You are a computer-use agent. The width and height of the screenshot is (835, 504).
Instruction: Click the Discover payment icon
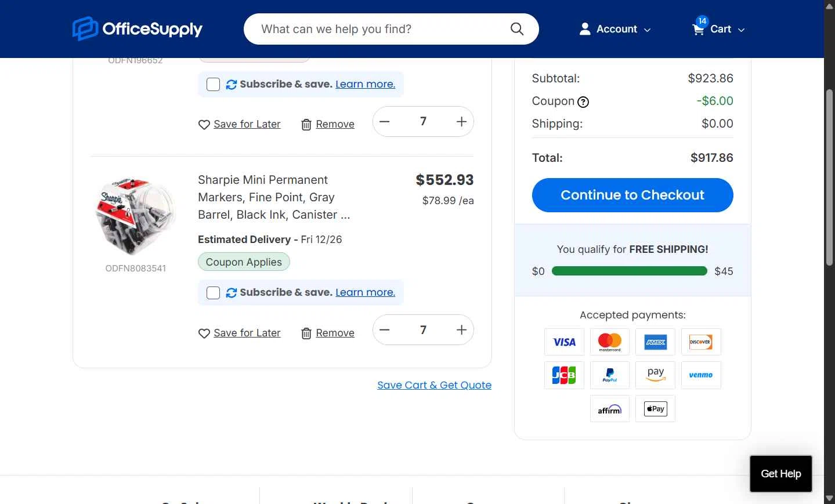coord(701,342)
